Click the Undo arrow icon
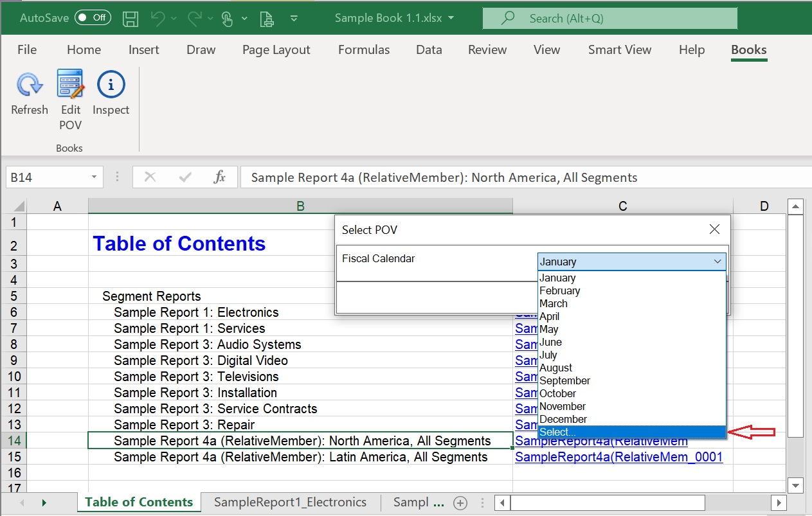 click(x=158, y=19)
